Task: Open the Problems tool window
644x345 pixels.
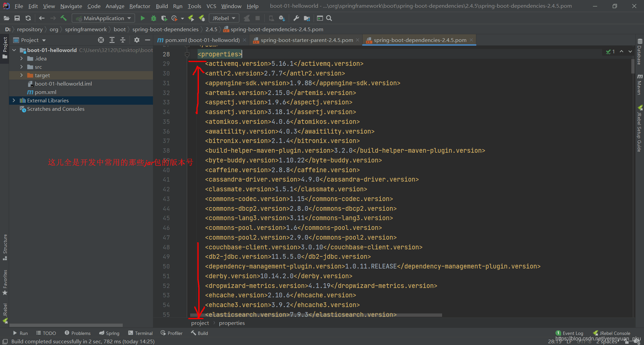Action: coord(77,333)
